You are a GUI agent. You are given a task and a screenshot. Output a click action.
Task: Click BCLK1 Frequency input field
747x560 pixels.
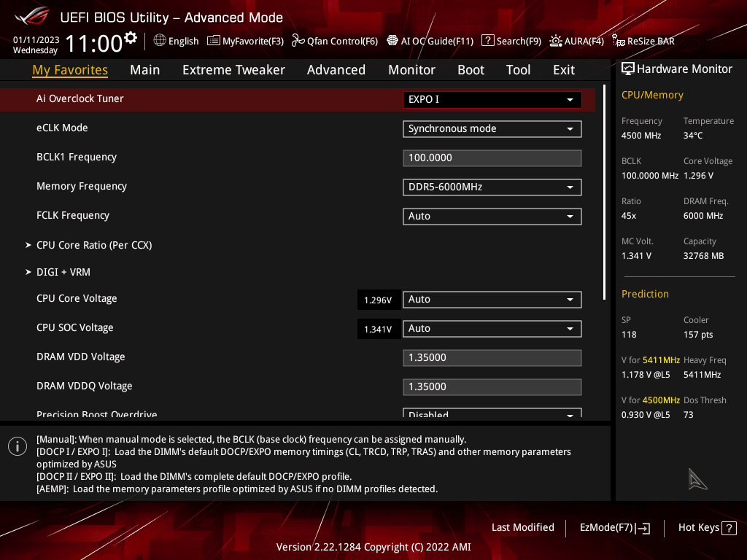tap(492, 158)
